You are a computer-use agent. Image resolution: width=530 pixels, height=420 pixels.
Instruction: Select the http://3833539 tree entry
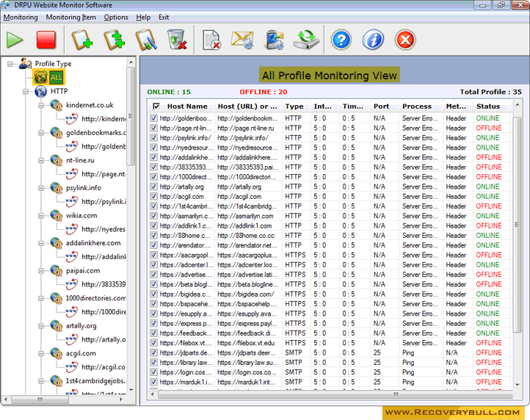coord(104,284)
